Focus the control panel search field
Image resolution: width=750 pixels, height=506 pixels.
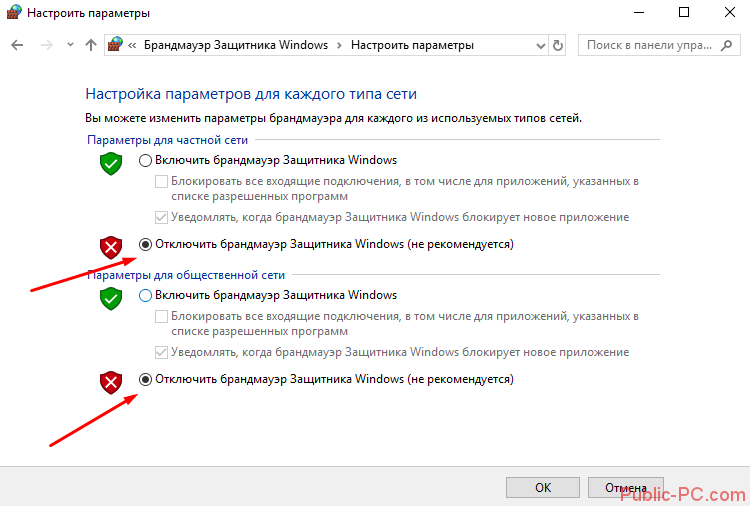[x=659, y=45]
